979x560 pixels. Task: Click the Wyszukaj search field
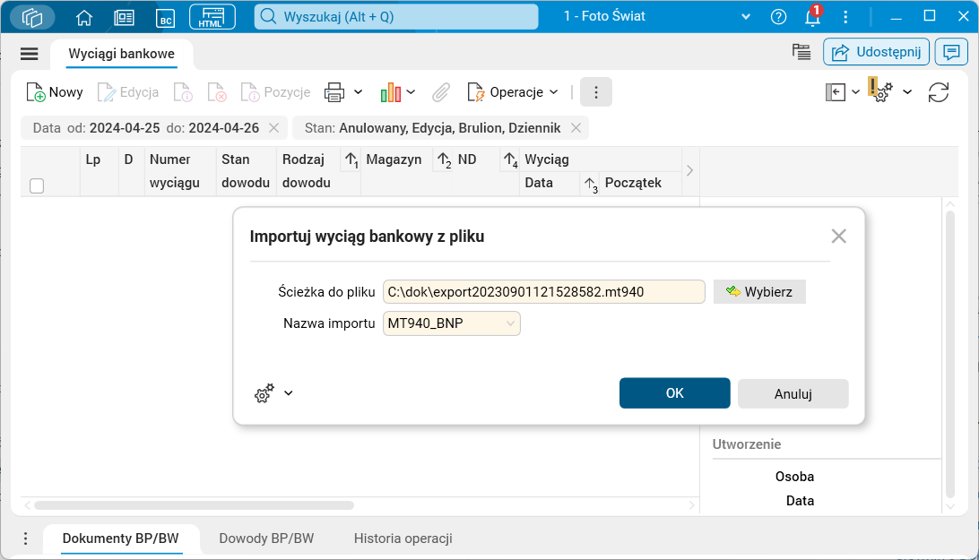(396, 17)
